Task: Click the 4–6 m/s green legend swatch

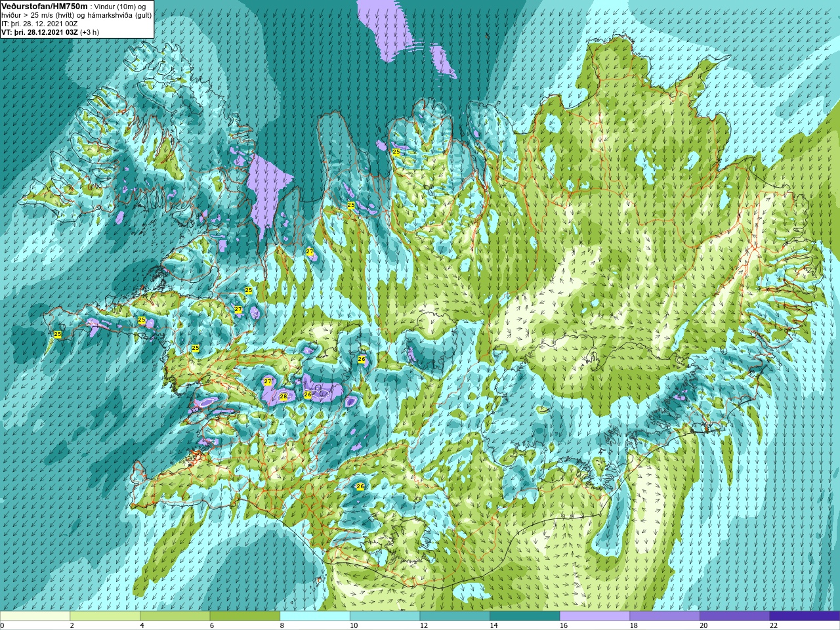Action: pos(175,616)
